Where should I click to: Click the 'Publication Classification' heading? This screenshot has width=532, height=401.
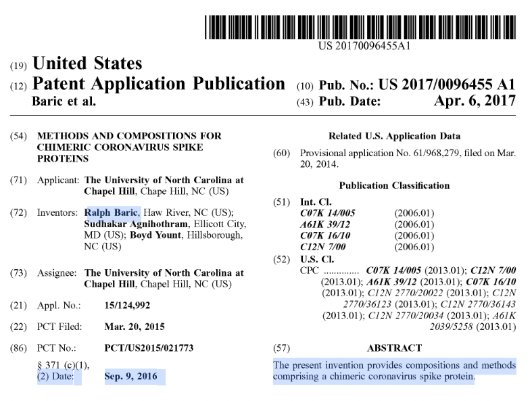pyautogui.click(x=394, y=185)
